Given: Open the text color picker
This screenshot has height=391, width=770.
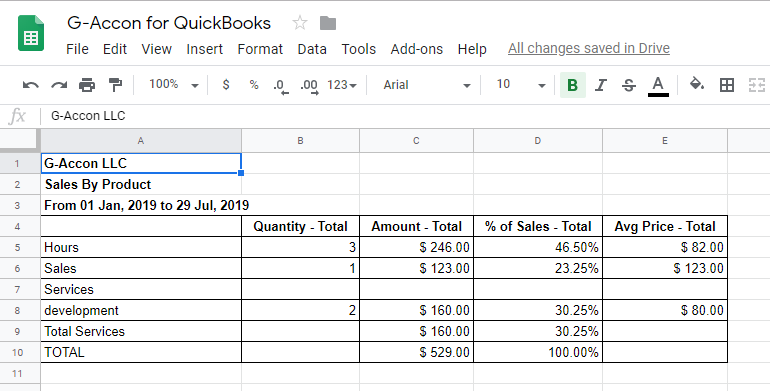Looking at the screenshot, I should pos(658,86).
